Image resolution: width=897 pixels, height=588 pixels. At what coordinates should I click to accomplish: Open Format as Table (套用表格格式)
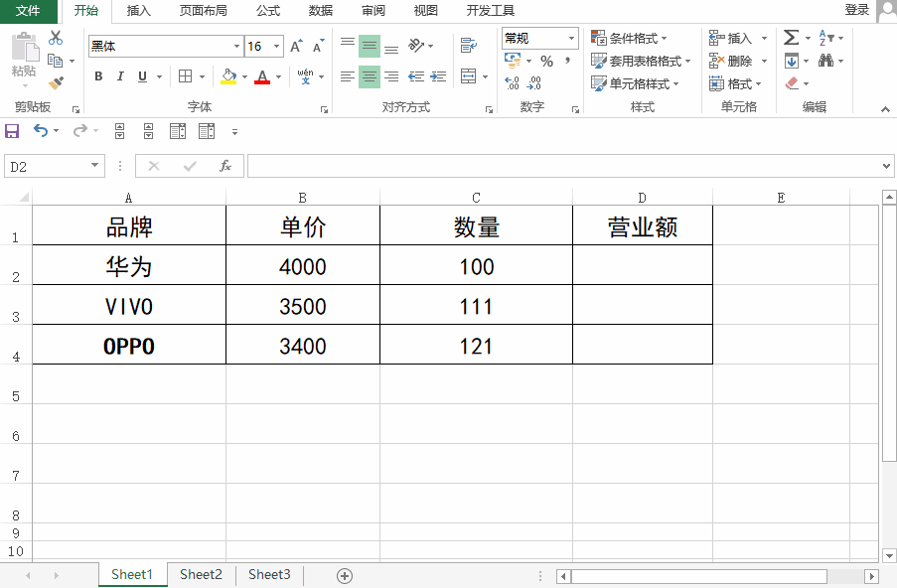point(642,62)
